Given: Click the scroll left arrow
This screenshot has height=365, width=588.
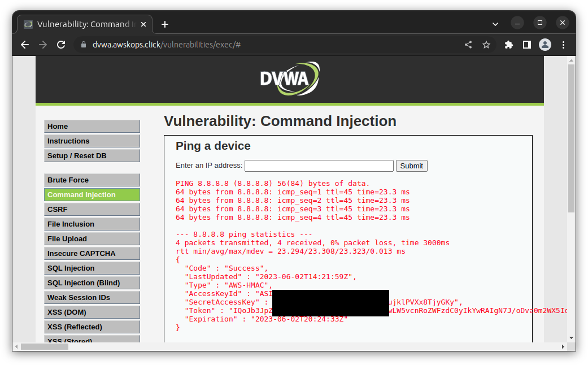Looking at the screenshot, I should click(x=16, y=346).
